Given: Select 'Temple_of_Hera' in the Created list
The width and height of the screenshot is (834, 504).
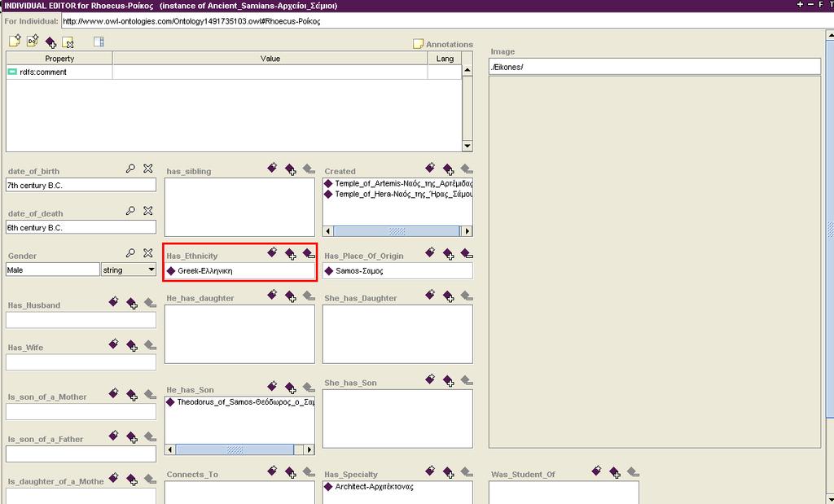Looking at the screenshot, I should click(397, 194).
